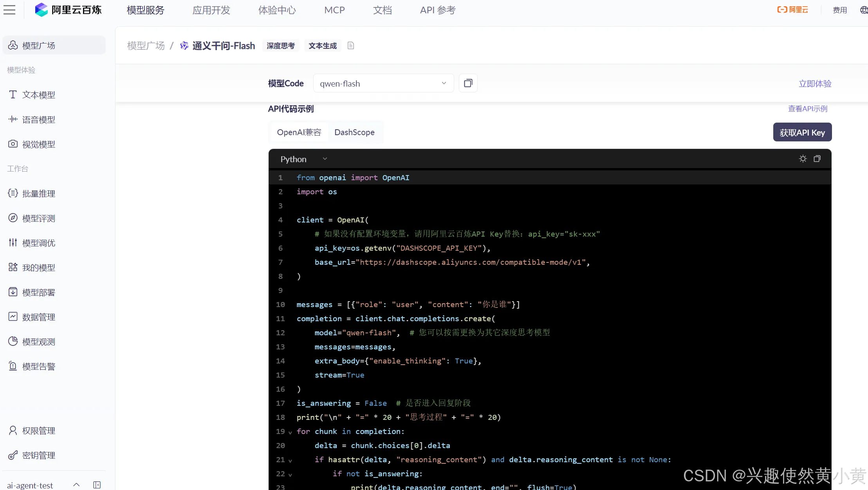This screenshot has width=868, height=490.
Task: Collapse the for loop at line 19
Action: point(290,432)
